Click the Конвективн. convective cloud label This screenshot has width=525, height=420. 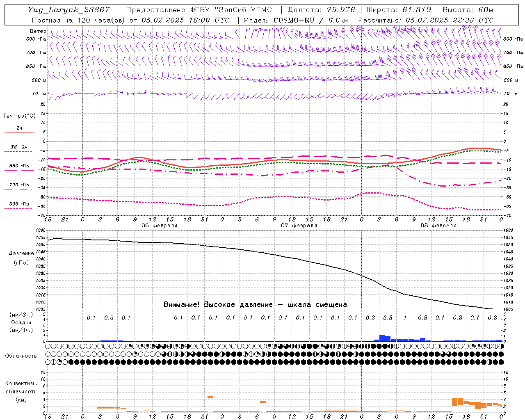(x=21, y=383)
